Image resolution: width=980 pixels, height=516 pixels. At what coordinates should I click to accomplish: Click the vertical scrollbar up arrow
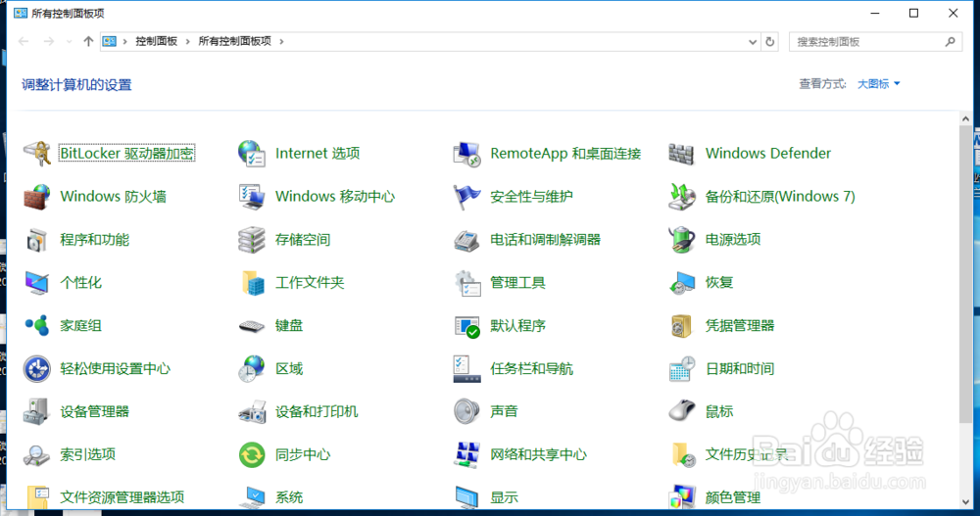click(966, 118)
